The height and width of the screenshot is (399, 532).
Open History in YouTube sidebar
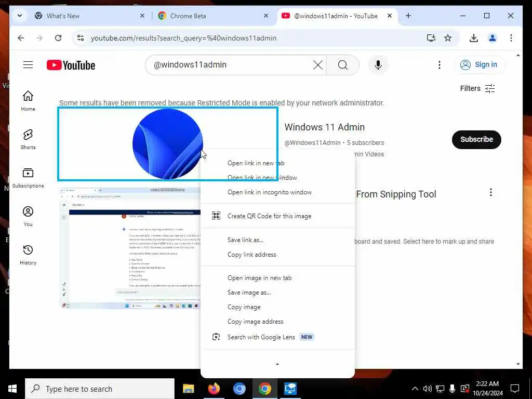(x=28, y=255)
